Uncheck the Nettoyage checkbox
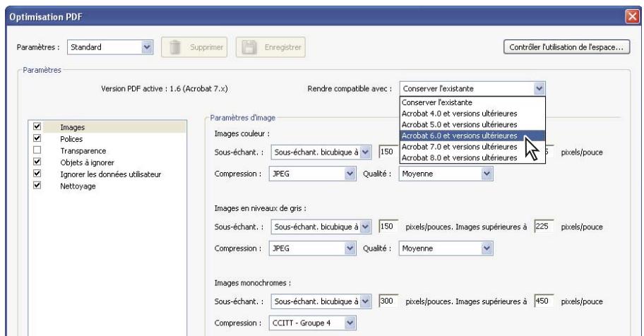Screen dimensions: 644x336 37,185
